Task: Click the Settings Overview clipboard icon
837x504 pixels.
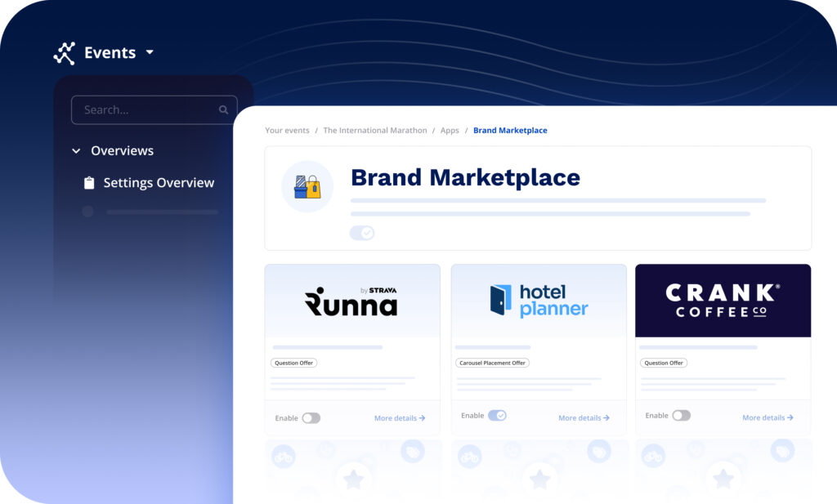Action: (x=89, y=183)
